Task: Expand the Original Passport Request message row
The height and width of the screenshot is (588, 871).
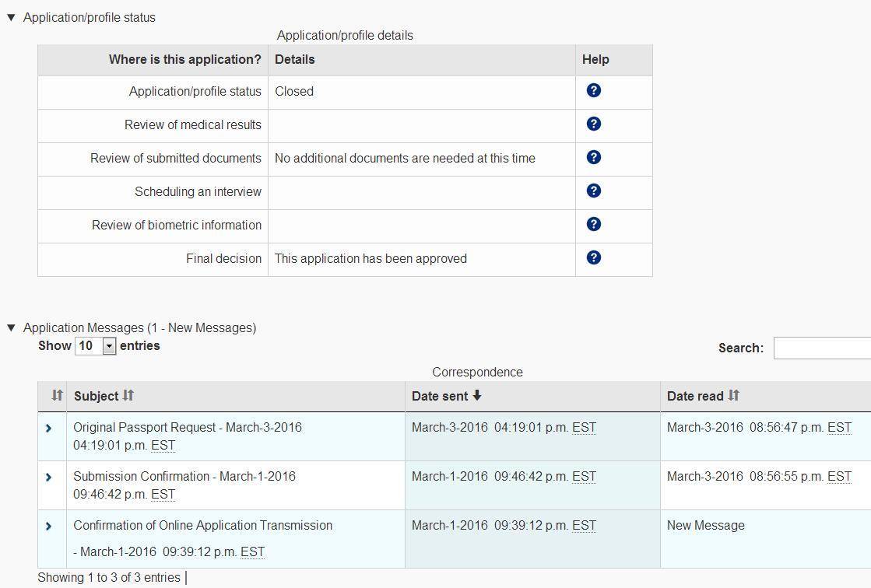Action: click(49, 428)
